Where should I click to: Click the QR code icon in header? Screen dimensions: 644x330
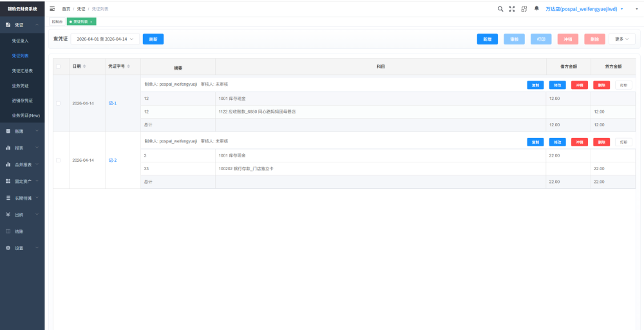pyautogui.click(x=524, y=8)
